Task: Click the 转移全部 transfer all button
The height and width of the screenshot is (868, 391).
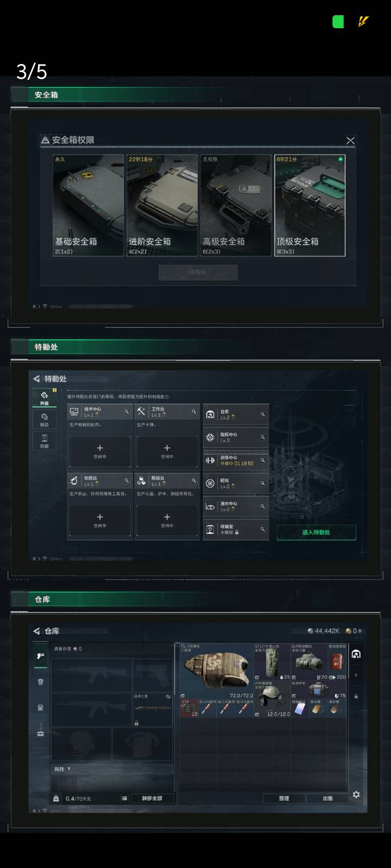Action: [x=152, y=798]
